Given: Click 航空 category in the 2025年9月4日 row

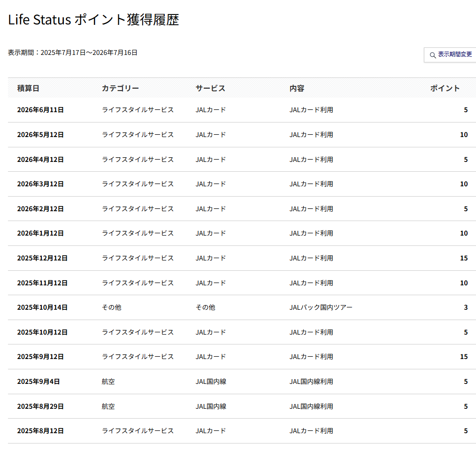Looking at the screenshot, I should point(108,382).
